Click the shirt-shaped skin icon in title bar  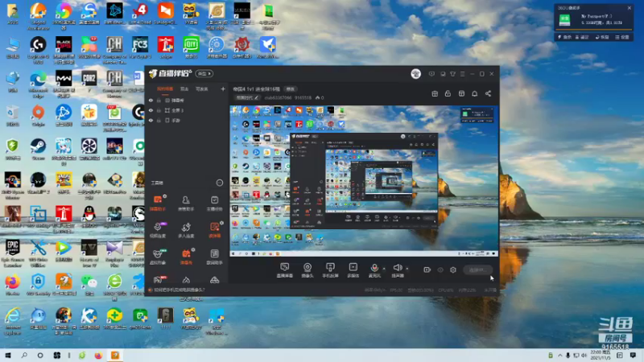click(452, 74)
